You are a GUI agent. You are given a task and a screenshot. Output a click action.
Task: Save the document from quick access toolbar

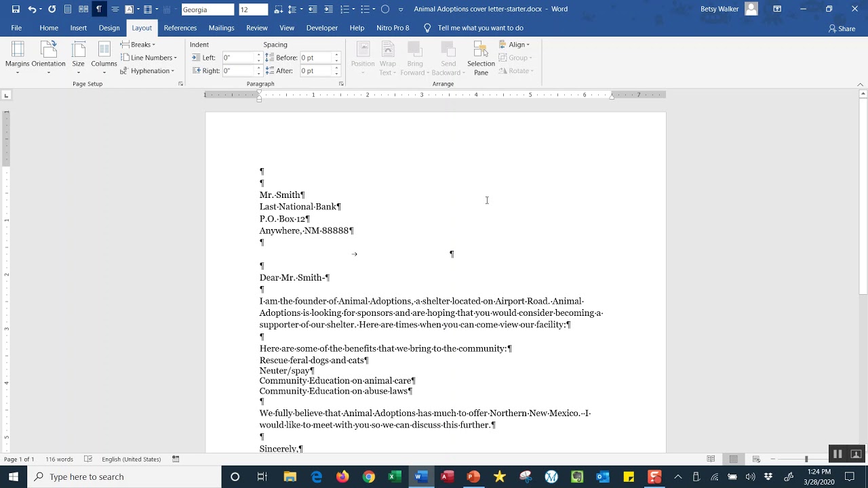[16, 9]
